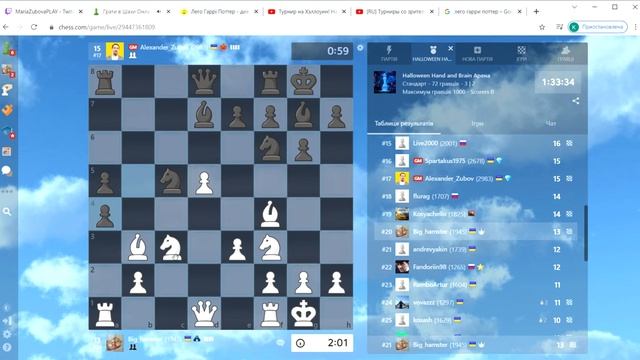Open andrevyakin player in standings

(430, 249)
